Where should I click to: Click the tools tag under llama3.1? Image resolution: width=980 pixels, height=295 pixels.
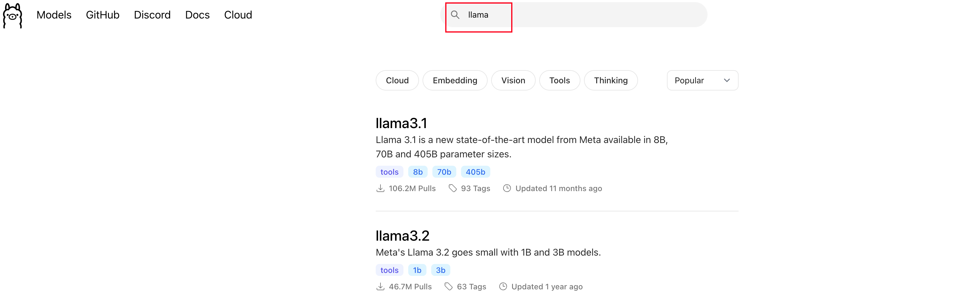tap(389, 172)
